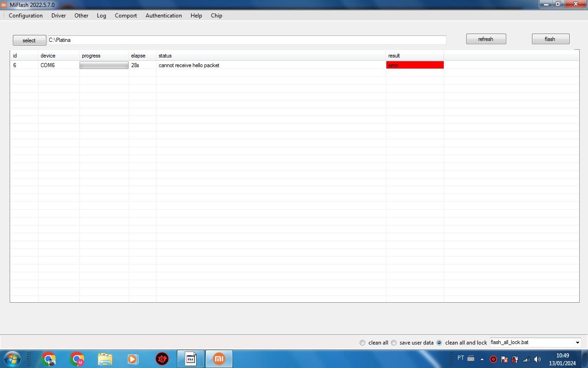Click the 'cannot receive hello packet' status
This screenshot has height=368, width=588.
pyautogui.click(x=189, y=65)
